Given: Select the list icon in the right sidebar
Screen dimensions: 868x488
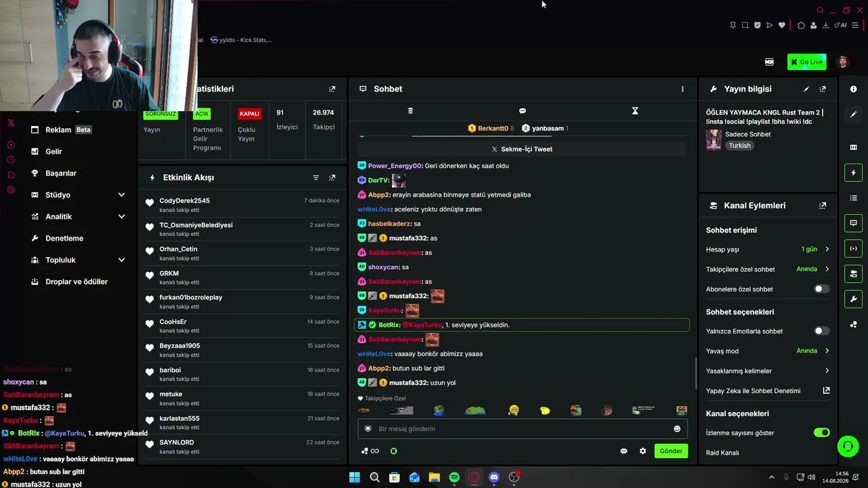Looking at the screenshot, I should point(853,198).
